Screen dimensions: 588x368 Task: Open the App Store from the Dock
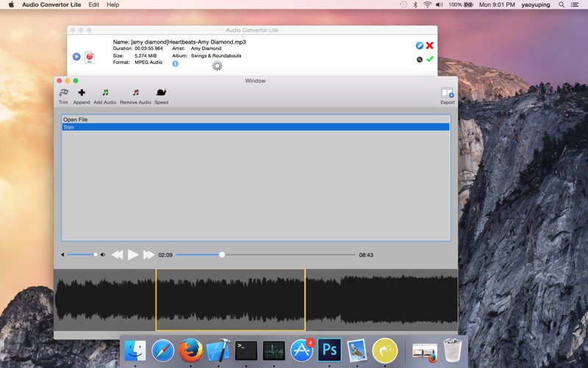[302, 350]
